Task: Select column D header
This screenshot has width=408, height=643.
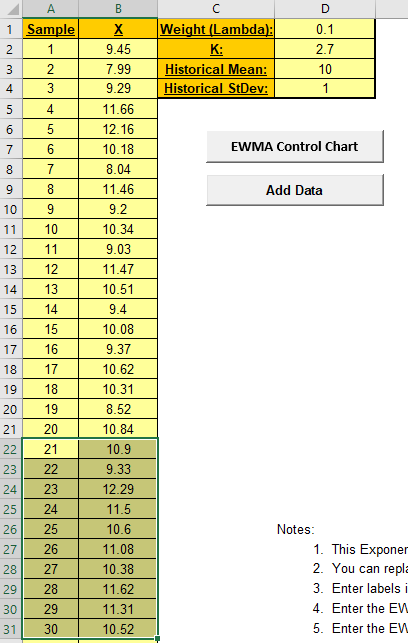Action: [325, 9]
